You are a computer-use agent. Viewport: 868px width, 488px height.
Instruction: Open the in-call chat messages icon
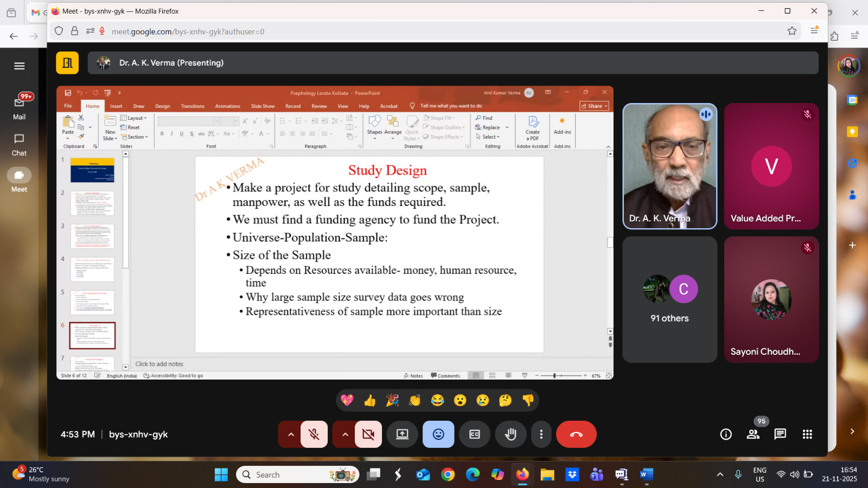[780, 434]
